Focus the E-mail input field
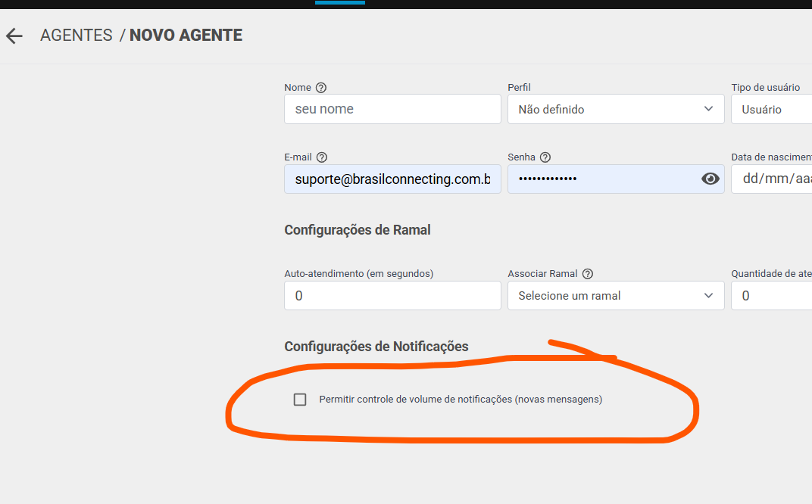This screenshot has width=812, height=504. tap(392, 179)
